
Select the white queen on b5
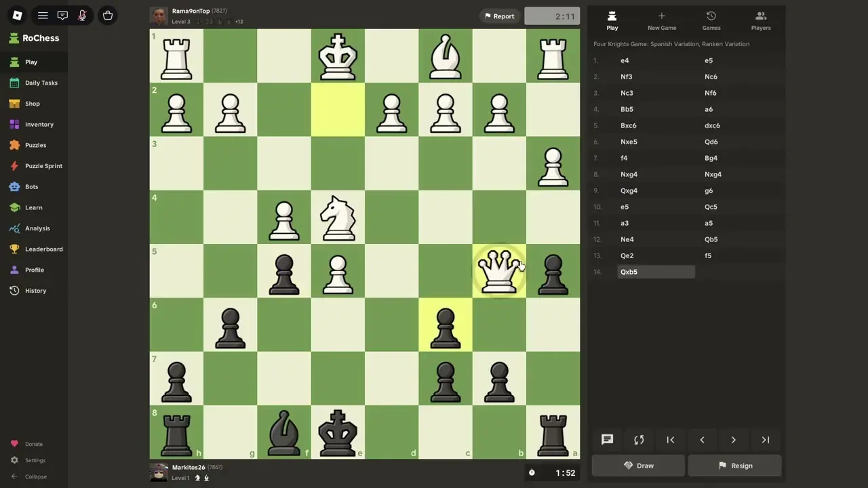pyautogui.click(x=499, y=271)
